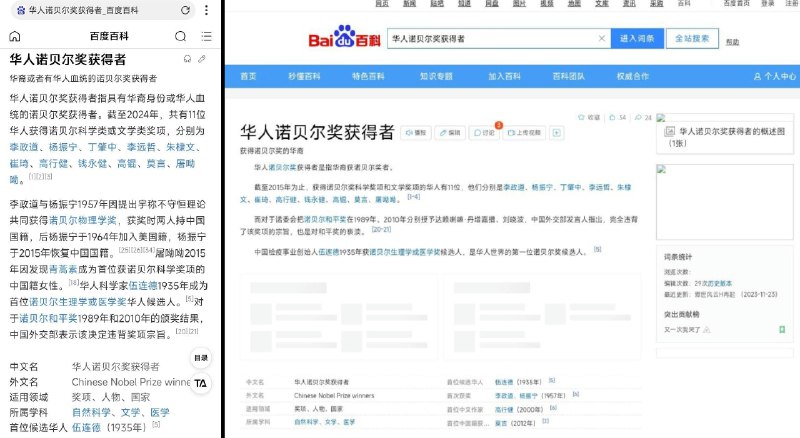Open 自然科学 link in mobile infobox

click(91, 412)
